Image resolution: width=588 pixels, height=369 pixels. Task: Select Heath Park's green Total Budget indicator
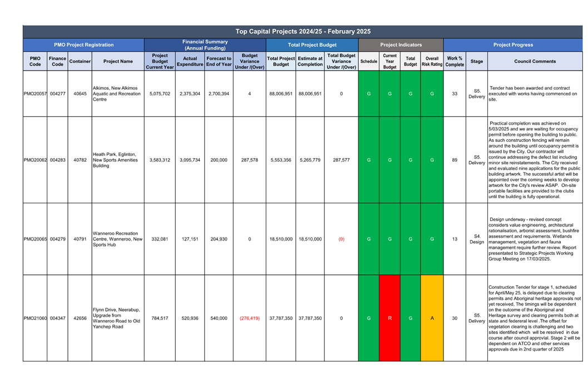pyautogui.click(x=411, y=160)
